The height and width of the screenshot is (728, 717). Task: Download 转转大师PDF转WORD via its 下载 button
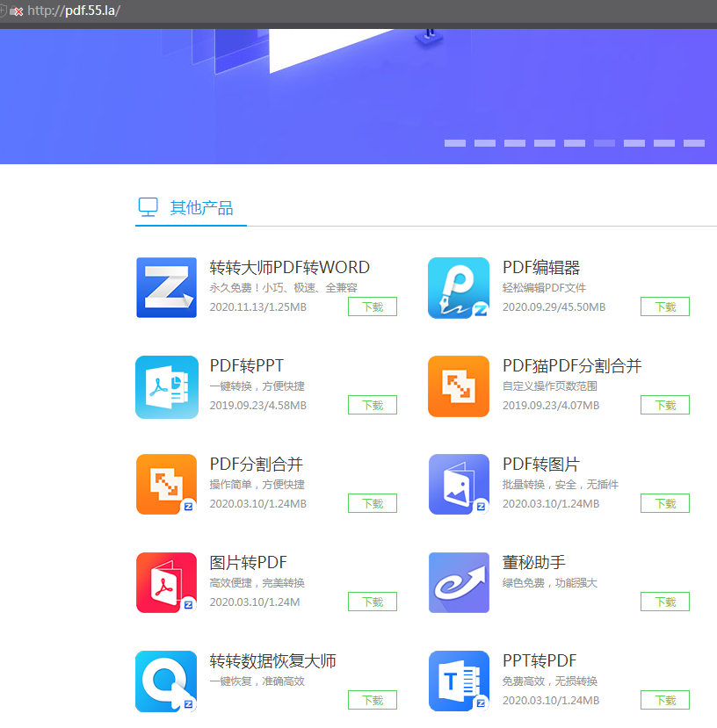[373, 306]
